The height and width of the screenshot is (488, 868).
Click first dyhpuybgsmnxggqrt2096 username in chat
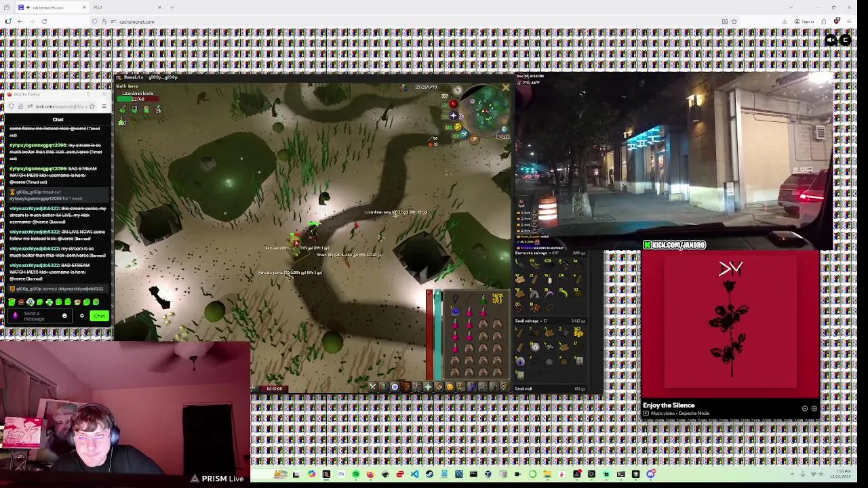(38, 146)
